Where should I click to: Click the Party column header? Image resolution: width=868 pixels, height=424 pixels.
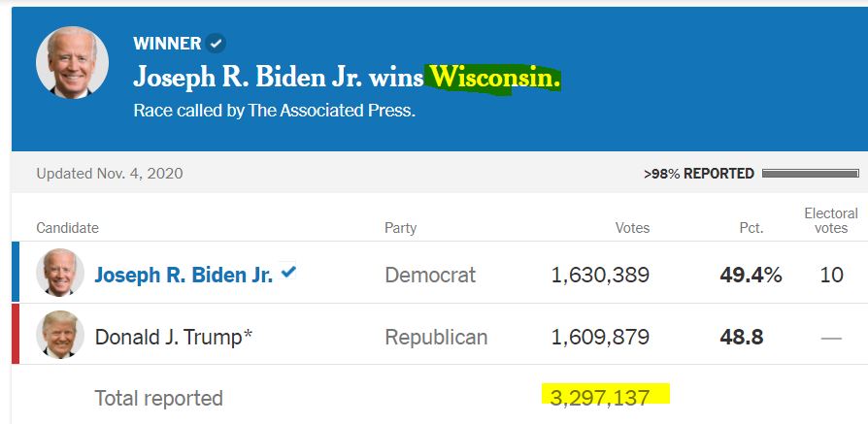pos(400,228)
